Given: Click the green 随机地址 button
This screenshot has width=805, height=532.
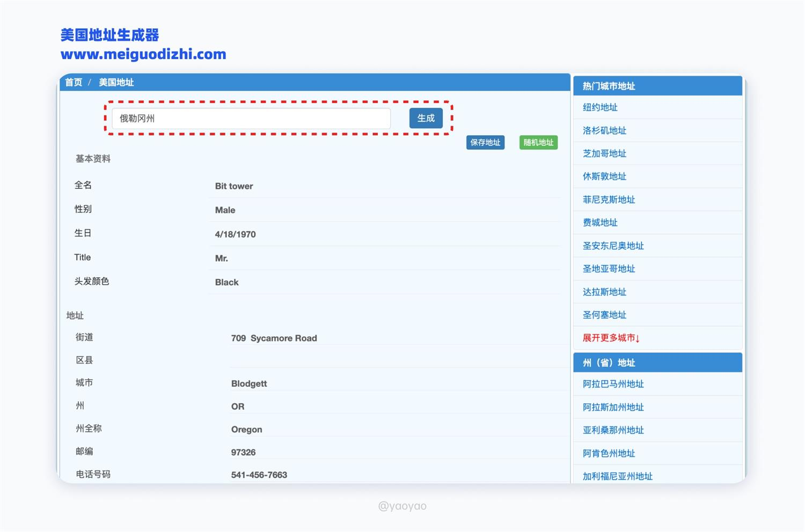Looking at the screenshot, I should (x=538, y=143).
